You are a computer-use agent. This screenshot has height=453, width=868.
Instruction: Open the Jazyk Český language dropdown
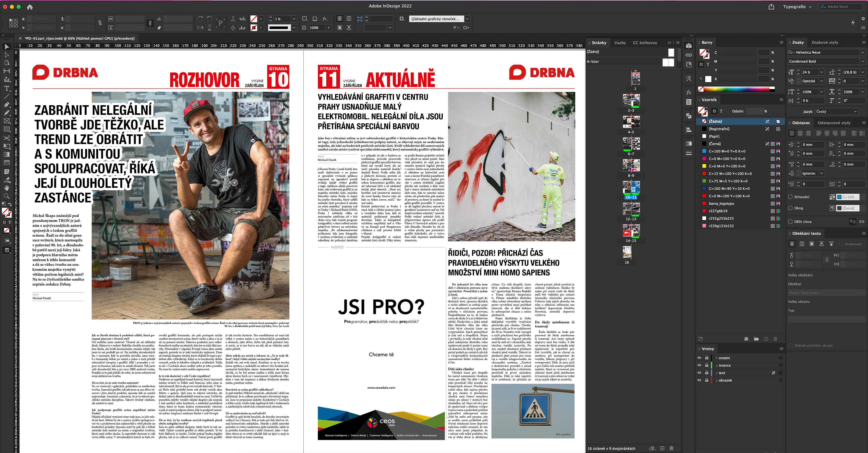tap(836, 111)
